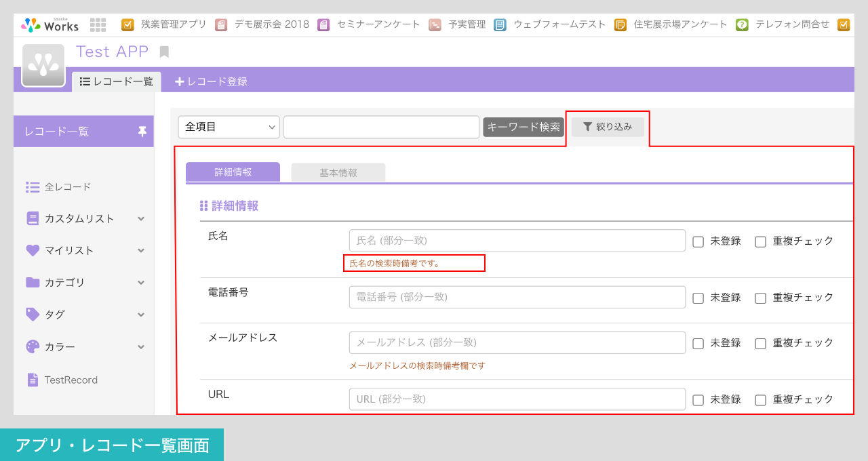Check 未登録 for 電話番号 row
Image resolution: width=868 pixels, height=461 pixels.
pyautogui.click(x=698, y=298)
